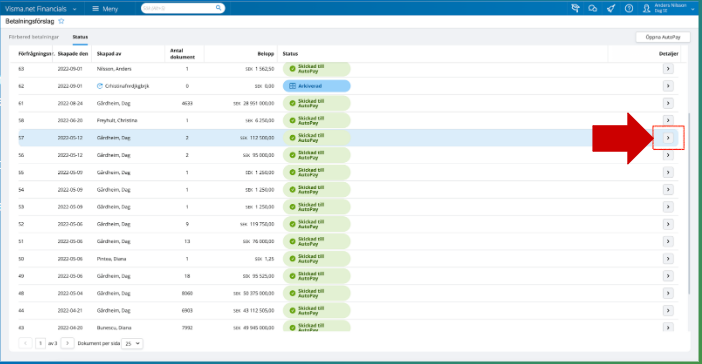The height and width of the screenshot is (364, 702).
Task: Open the help question mark icon
Action: click(x=629, y=8)
